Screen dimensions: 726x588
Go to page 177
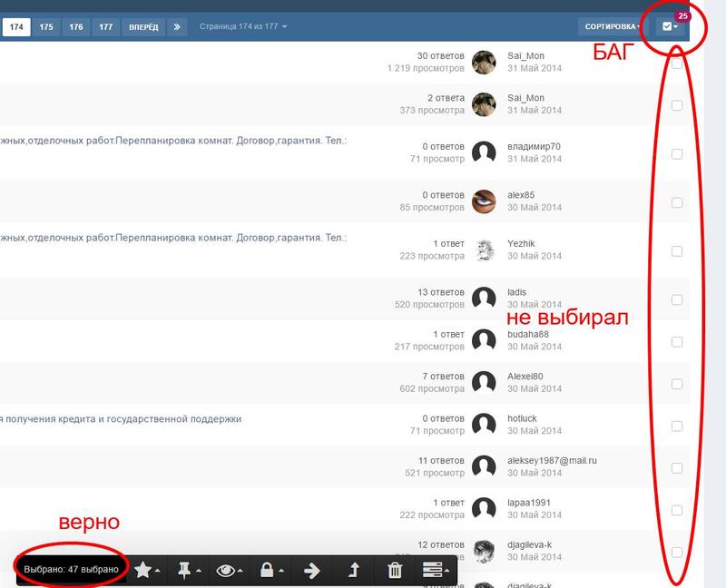pyautogui.click(x=106, y=27)
